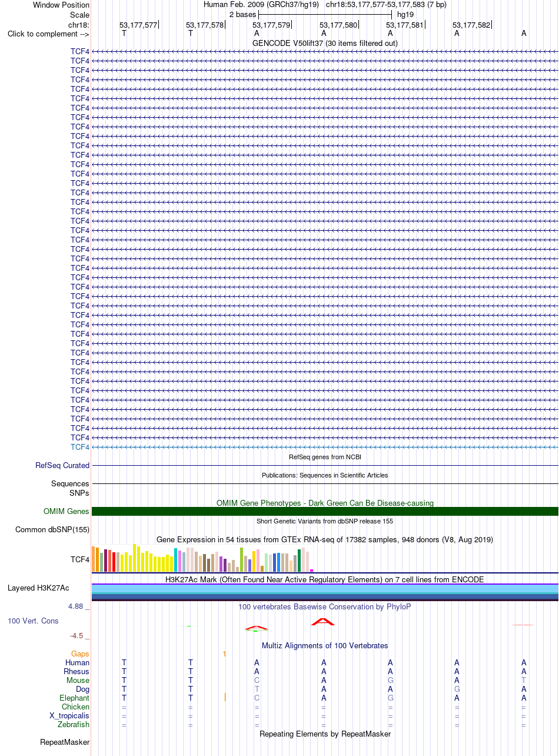This screenshot has height=756, width=559.
Task: Click red PhyloP peak with green mark
Action: click(257, 628)
